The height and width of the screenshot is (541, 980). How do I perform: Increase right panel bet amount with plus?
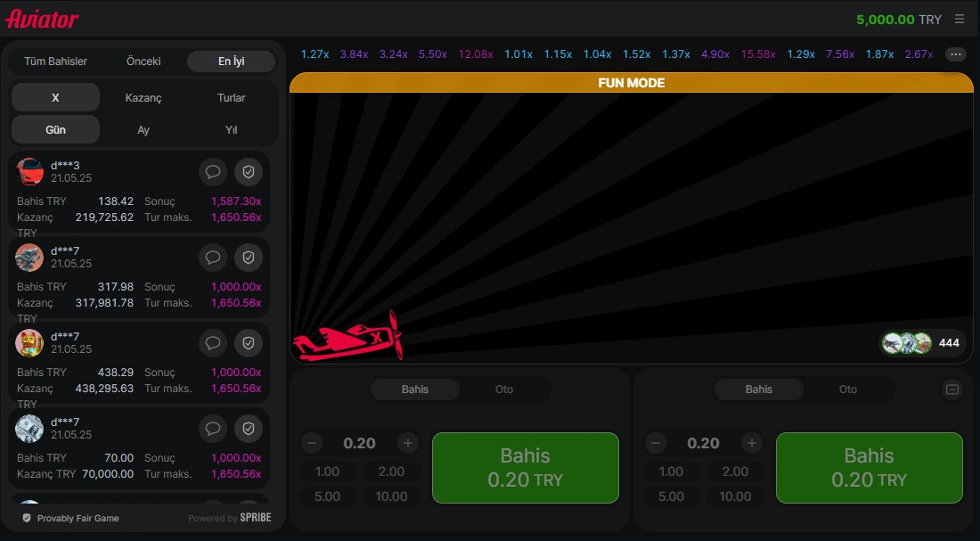[x=751, y=444]
